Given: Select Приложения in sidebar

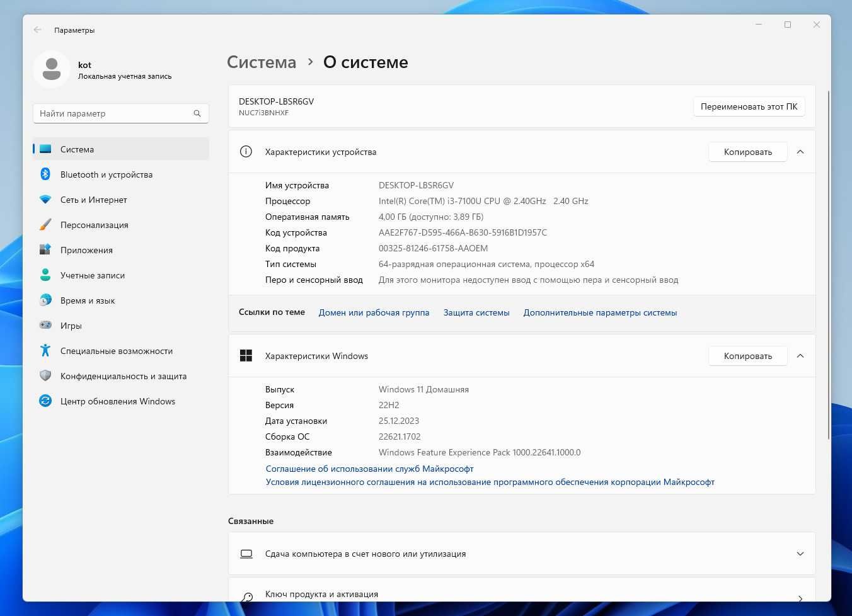Looking at the screenshot, I should pos(121,250).
